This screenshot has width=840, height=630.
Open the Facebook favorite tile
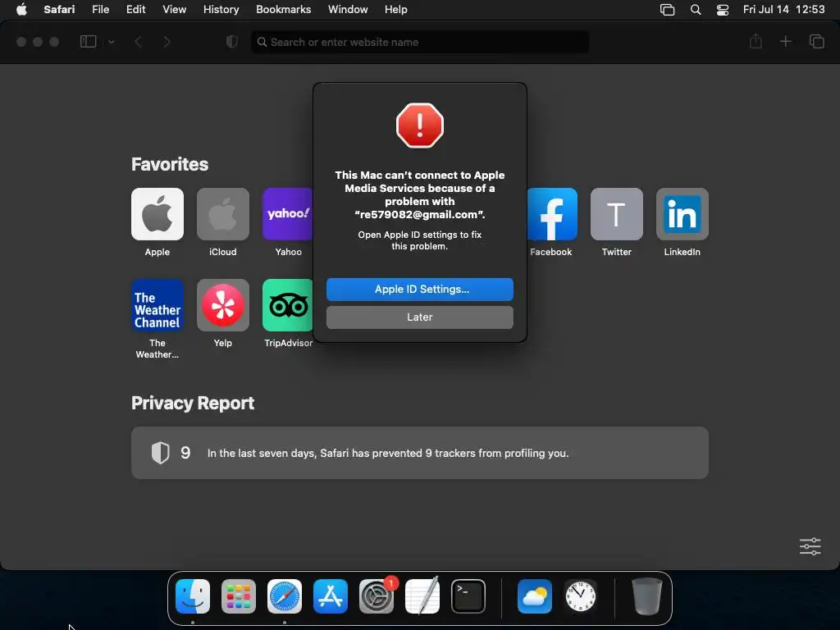552,214
